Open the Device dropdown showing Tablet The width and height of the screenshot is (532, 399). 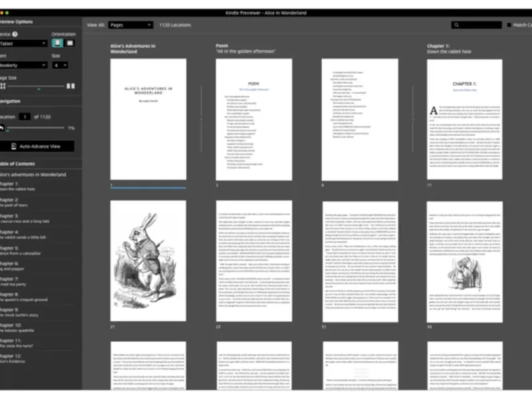pos(23,43)
